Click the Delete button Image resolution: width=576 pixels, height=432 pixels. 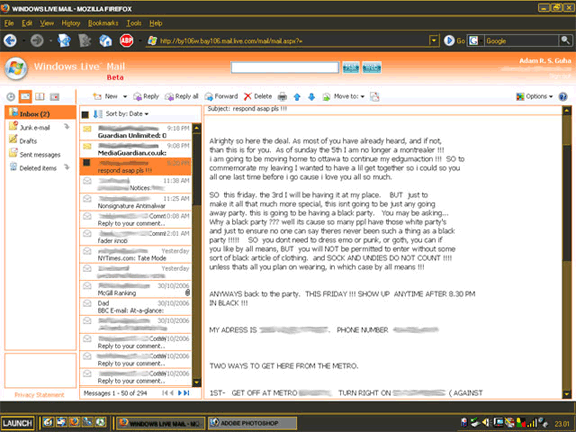coord(258,97)
